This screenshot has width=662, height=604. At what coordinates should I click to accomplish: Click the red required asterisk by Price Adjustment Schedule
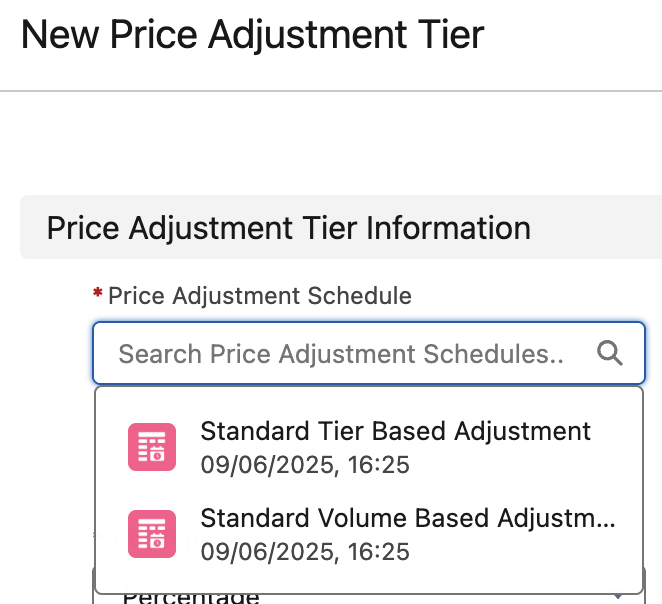[x=98, y=295]
